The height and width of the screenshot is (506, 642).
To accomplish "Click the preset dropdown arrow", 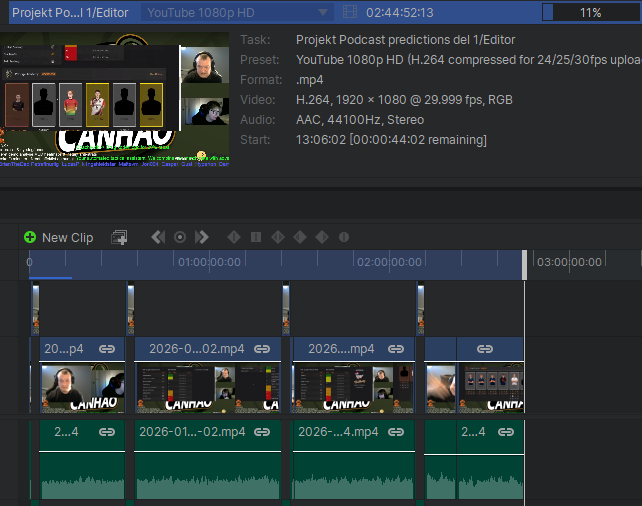I will (323, 12).
